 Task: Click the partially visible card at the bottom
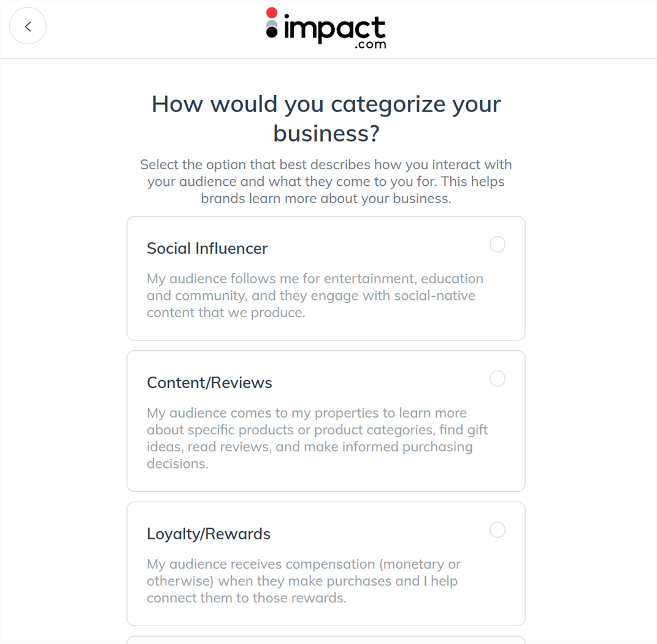tap(326, 640)
